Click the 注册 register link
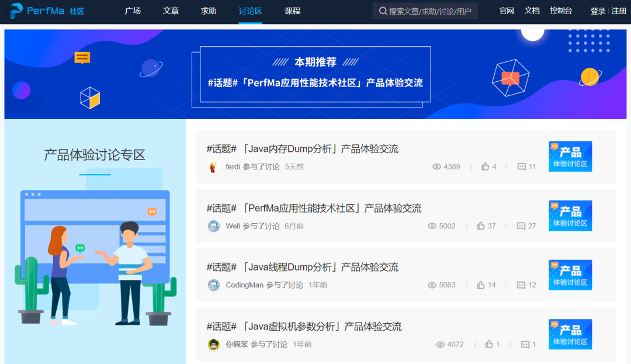This screenshot has width=631, height=364. [x=619, y=11]
